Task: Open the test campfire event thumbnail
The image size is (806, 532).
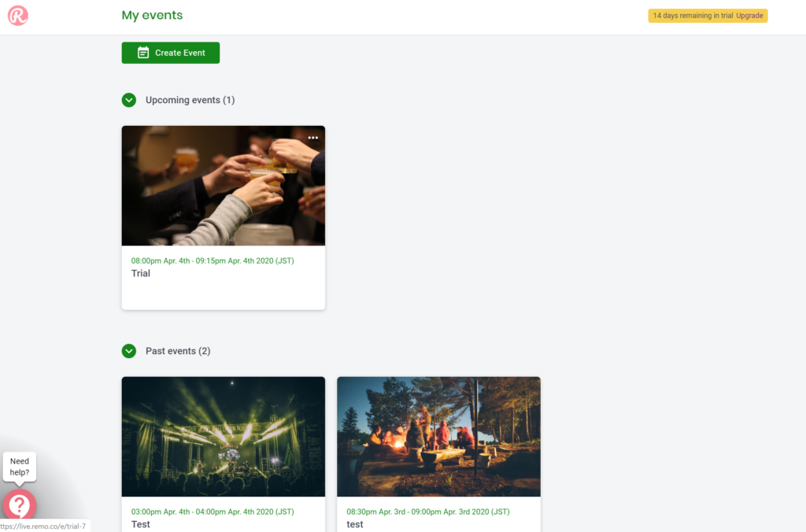Action: coord(438,437)
